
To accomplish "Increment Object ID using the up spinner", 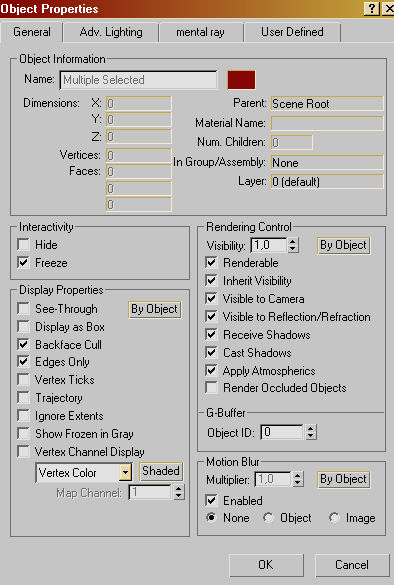I will pyautogui.click(x=311, y=429).
